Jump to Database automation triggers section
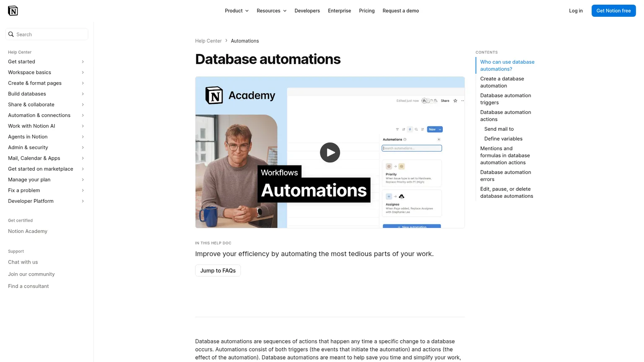644x362 pixels. coord(506,99)
